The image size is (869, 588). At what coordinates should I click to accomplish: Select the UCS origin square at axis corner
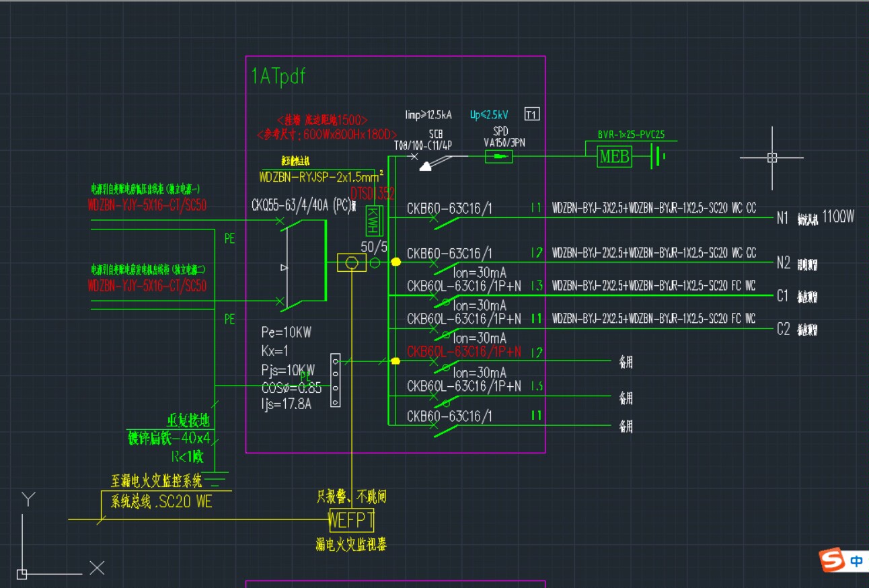[x=22, y=574]
